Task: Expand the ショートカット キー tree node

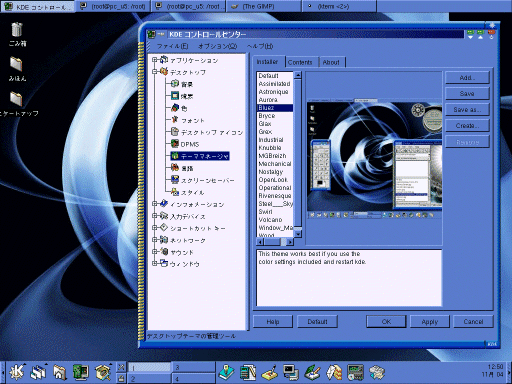Action: point(155,228)
